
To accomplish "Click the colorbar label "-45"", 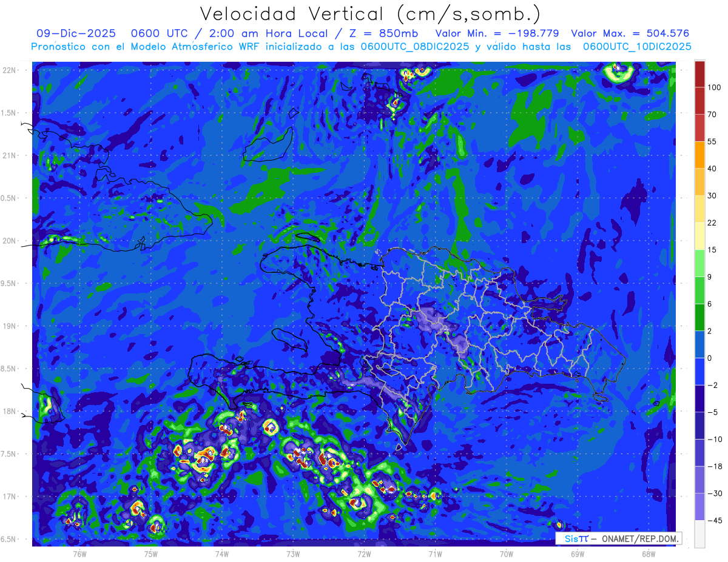I will click(x=715, y=520).
